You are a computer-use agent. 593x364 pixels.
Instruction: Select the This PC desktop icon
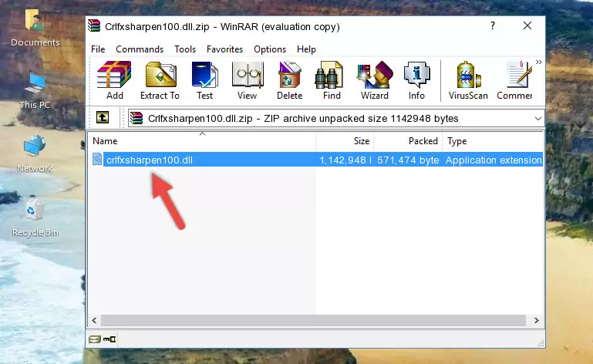35,91
